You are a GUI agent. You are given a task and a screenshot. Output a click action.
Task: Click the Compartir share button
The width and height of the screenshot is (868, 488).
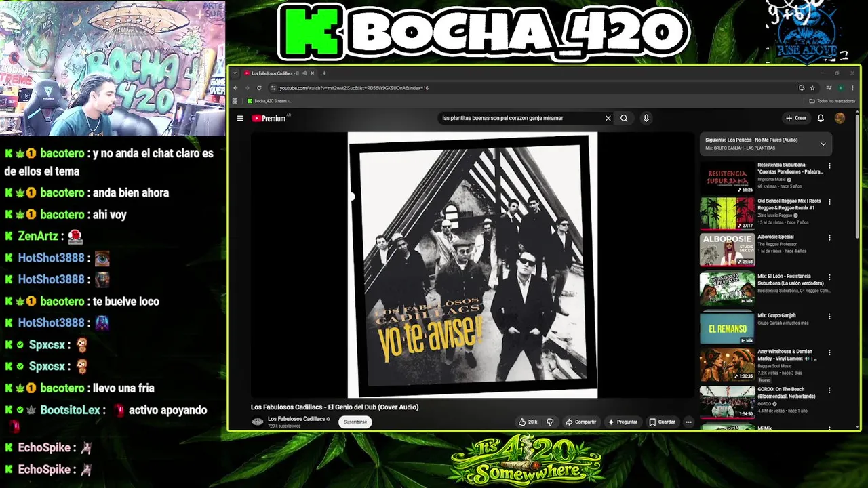[x=580, y=422]
